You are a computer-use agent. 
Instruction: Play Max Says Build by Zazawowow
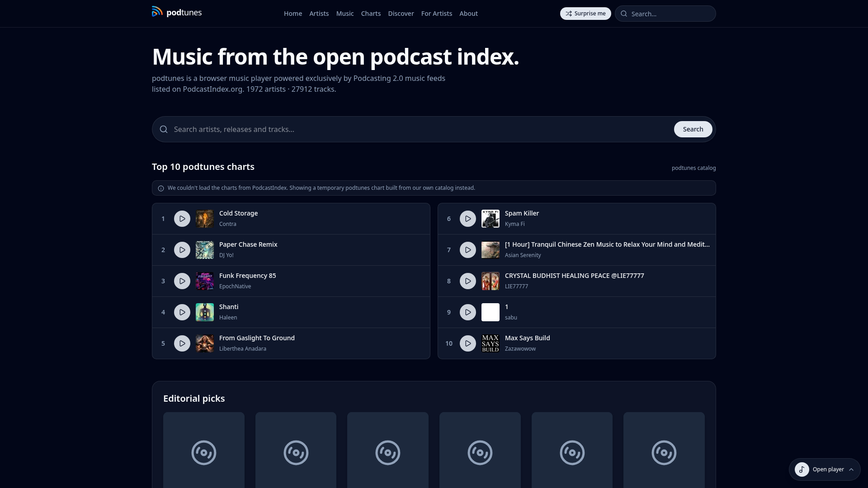point(468,343)
